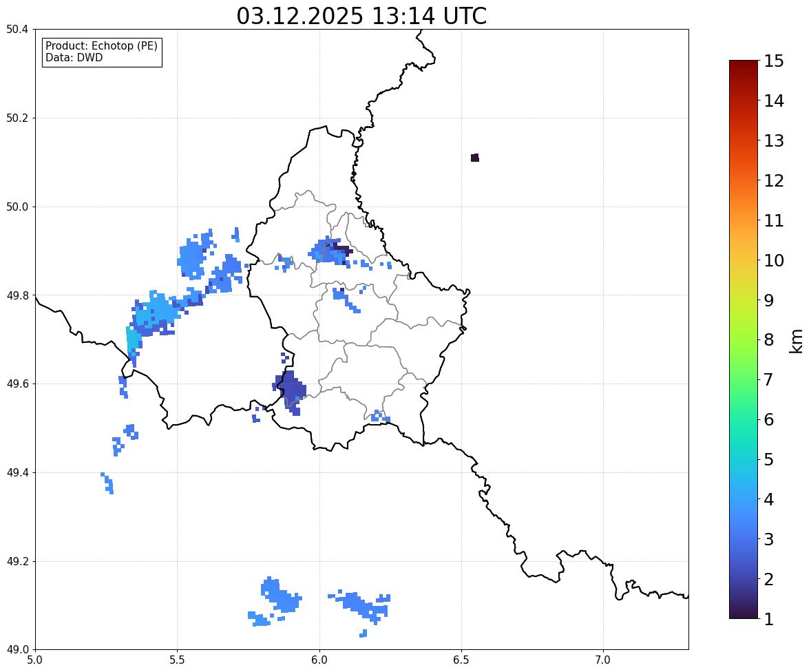Click the longitude axis label '7.0'
This screenshot has height=672, width=811.
click(604, 660)
